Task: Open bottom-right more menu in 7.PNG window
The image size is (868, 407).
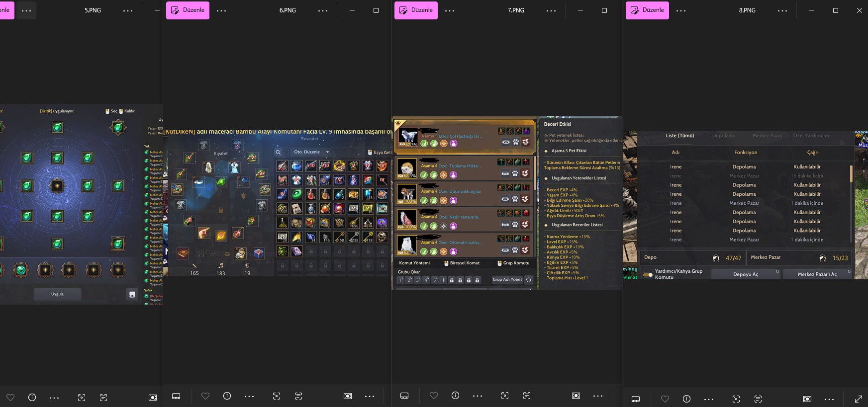Action: [598, 396]
